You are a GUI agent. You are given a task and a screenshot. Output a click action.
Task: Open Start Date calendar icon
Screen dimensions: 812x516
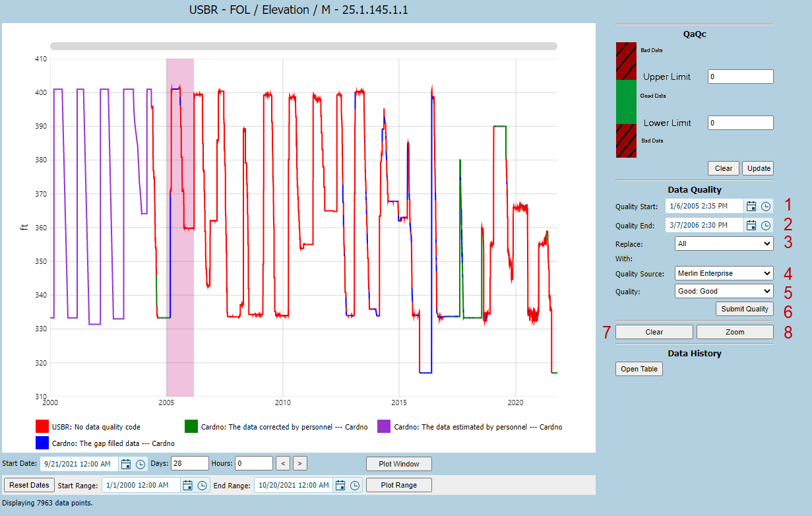pos(126,464)
